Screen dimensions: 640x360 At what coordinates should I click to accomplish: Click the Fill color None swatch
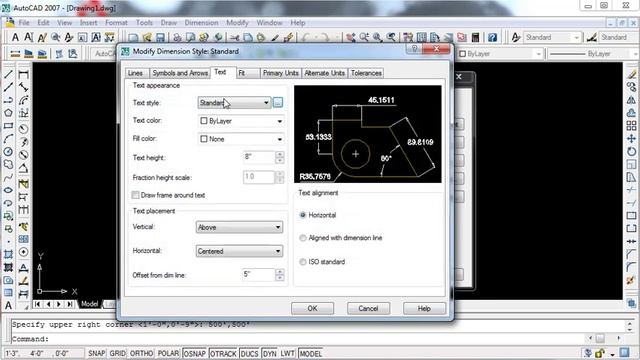point(204,139)
